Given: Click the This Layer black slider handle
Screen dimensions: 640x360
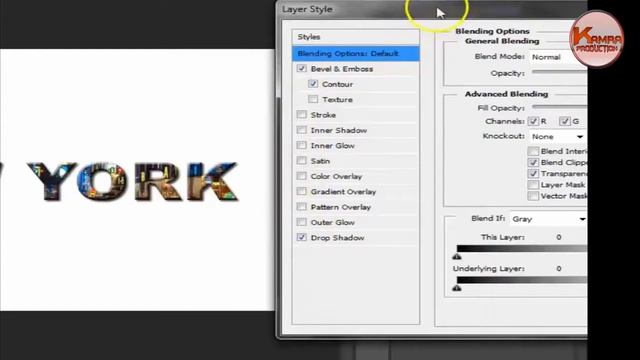Looking at the screenshot, I should tap(457, 257).
